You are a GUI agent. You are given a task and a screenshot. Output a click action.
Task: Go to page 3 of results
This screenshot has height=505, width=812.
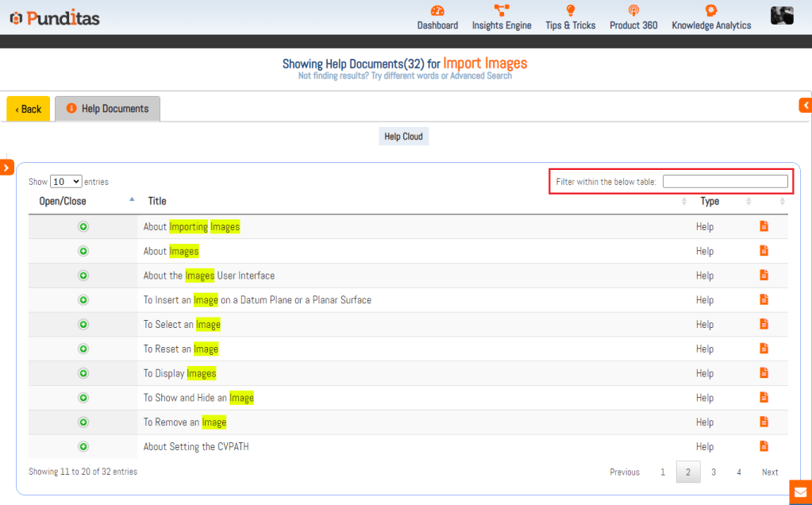(713, 472)
